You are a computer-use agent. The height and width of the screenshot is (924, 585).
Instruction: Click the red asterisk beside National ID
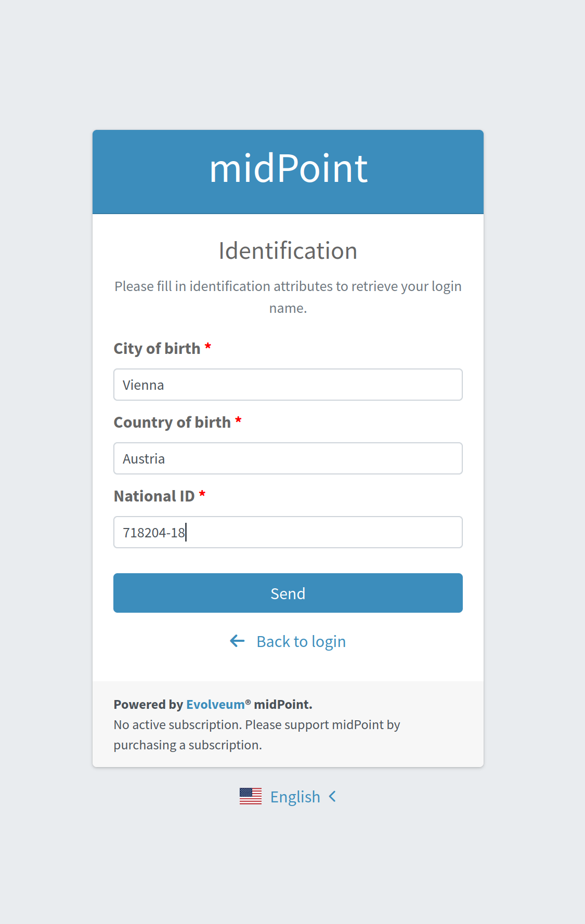202,494
